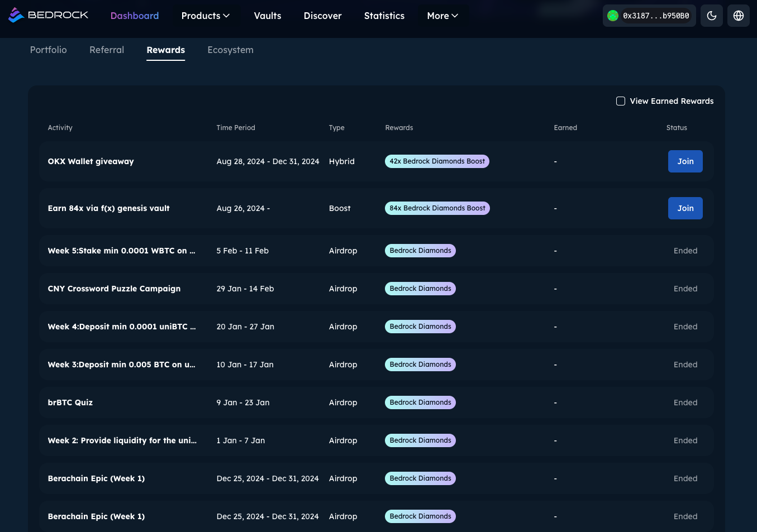Screen dimensions: 757x532
Task: Click the 84x Bedrock Diamonds Boost badge
Action: [437, 208]
